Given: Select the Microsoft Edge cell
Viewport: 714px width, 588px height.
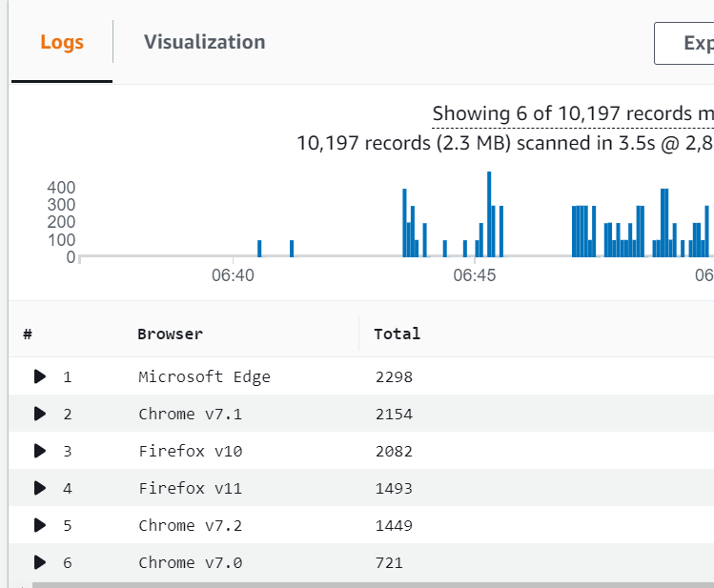Looking at the screenshot, I should (x=204, y=376).
